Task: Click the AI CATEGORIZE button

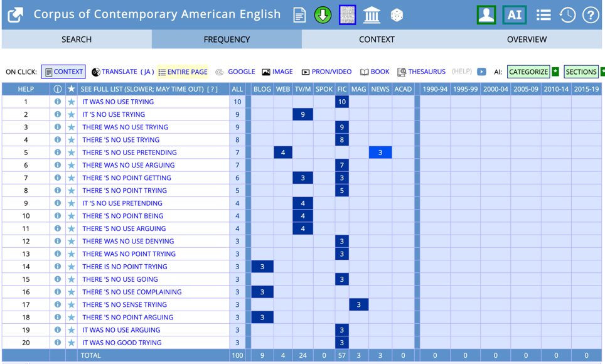Action: point(528,72)
